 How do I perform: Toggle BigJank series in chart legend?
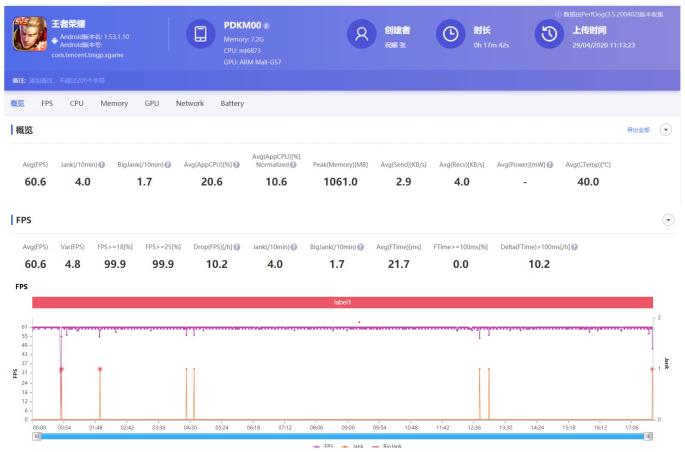pyautogui.click(x=387, y=448)
